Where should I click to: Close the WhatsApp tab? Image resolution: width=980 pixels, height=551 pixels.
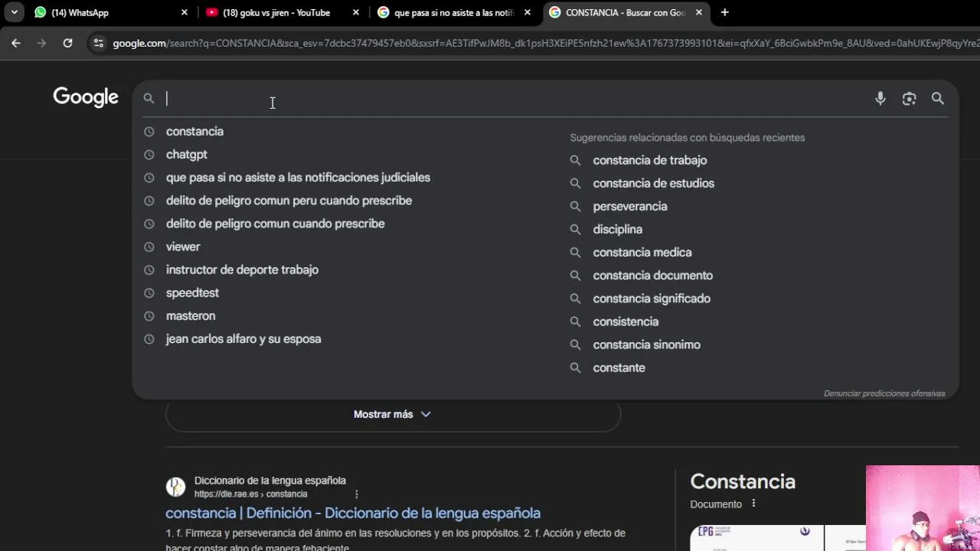(184, 12)
